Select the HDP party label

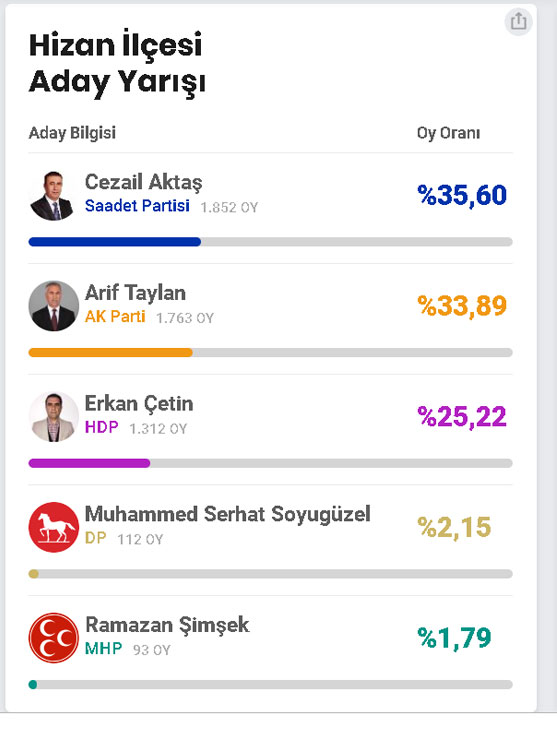pyautogui.click(x=101, y=428)
